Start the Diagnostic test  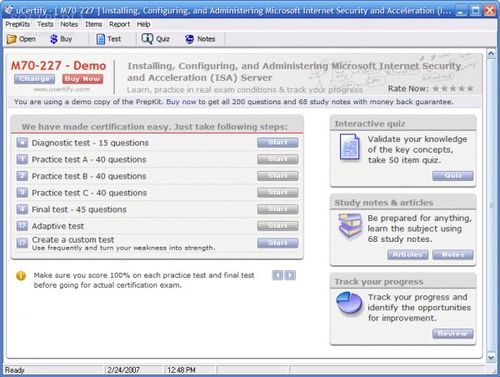(278, 143)
